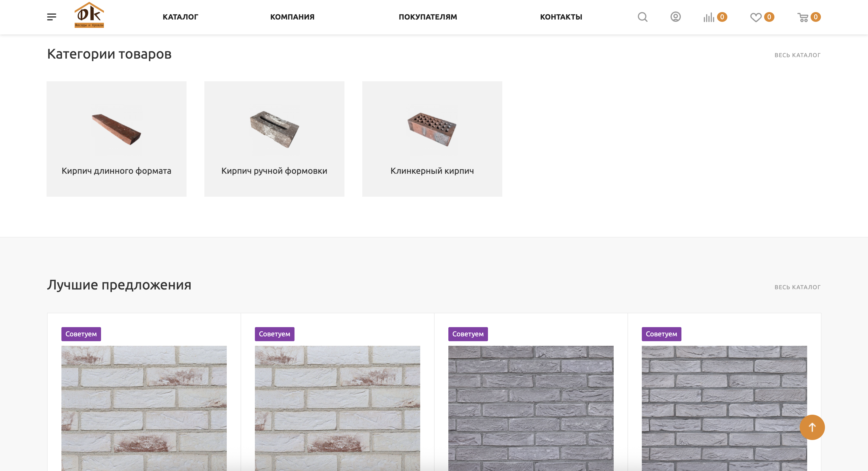
Task: Select the Кирпич длинного формата category
Action: click(x=117, y=139)
